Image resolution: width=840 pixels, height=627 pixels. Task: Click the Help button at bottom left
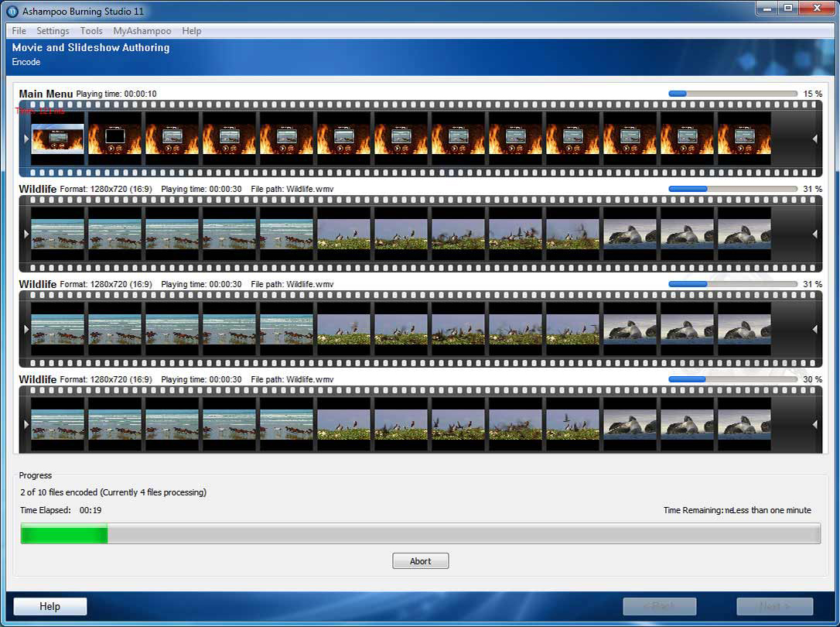tap(50, 606)
